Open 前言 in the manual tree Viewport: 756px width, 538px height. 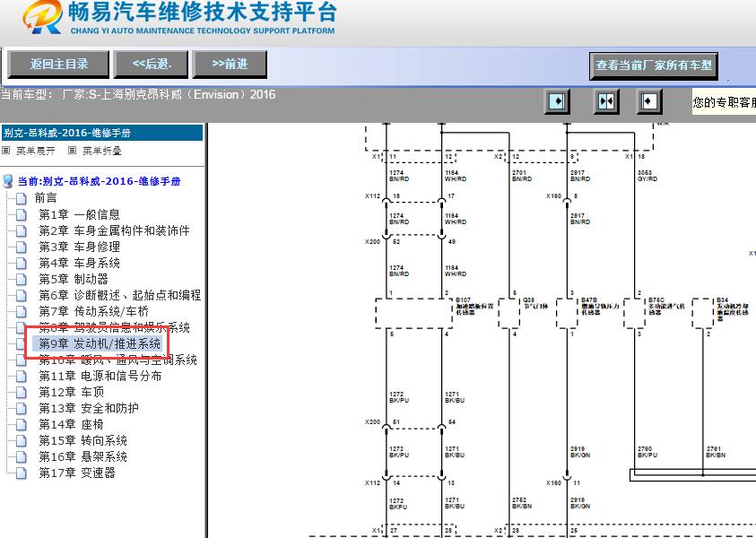46,197
